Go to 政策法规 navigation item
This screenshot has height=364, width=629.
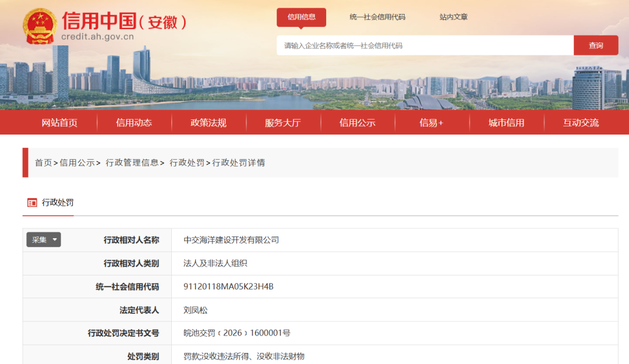209,123
